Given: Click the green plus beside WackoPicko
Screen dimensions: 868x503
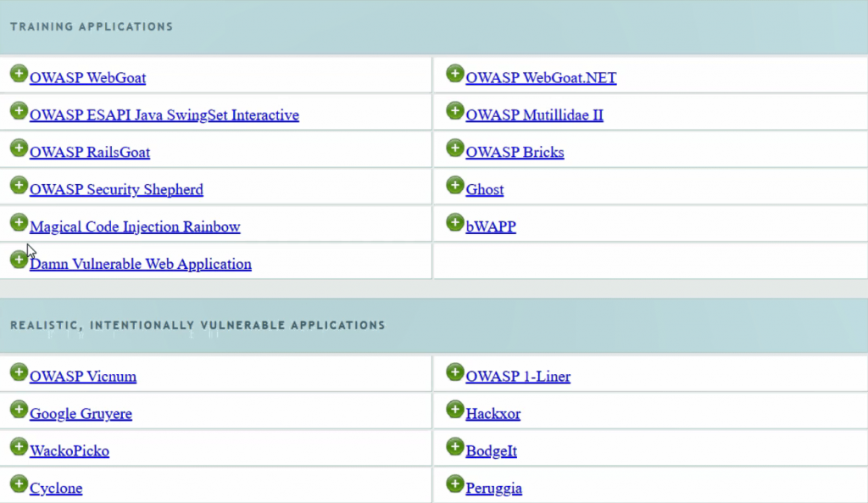Looking at the screenshot, I should pos(19,447).
